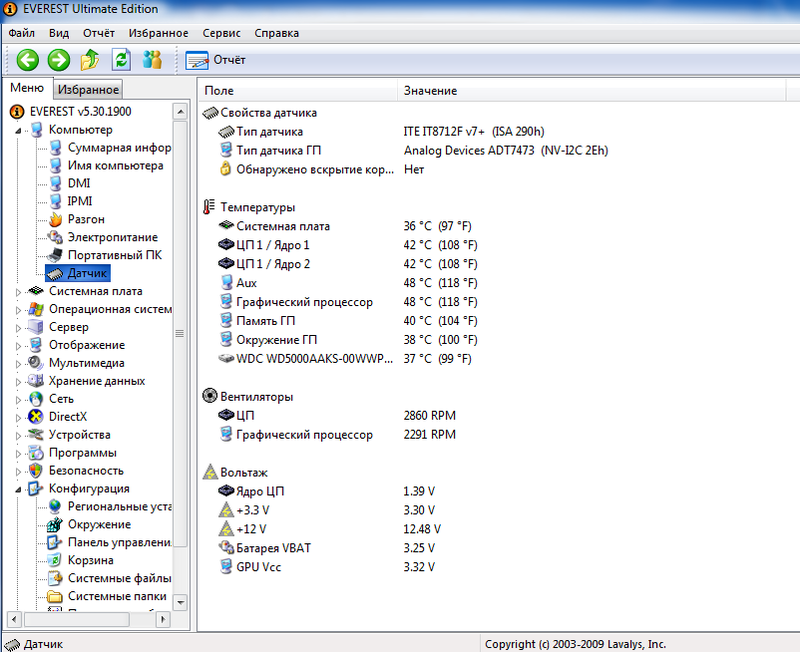Open the Сервис menu
Image resolution: width=800 pixels, height=652 pixels.
(x=221, y=33)
